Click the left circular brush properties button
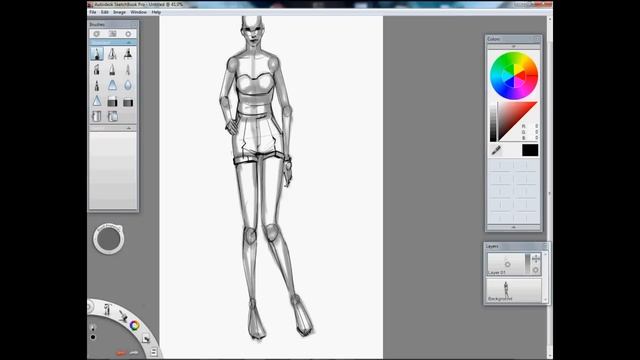 pyautogui.click(x=97, y=34)
